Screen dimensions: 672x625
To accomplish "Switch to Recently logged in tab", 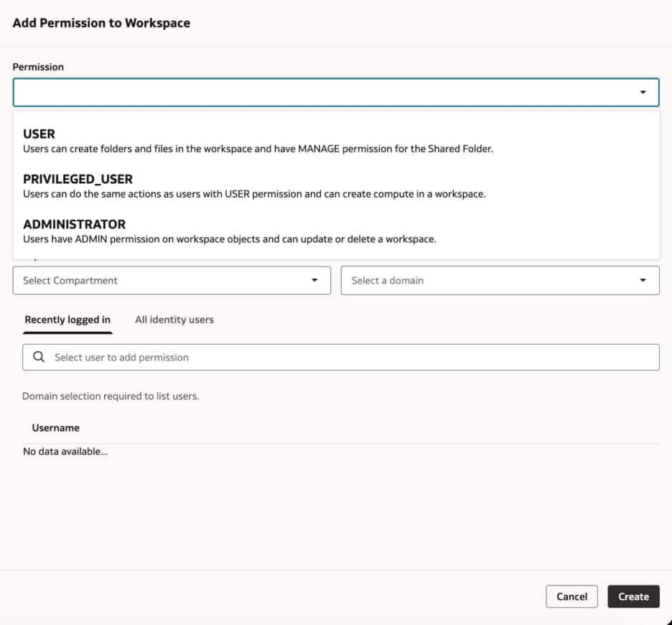I will pyautogui.click(x=67, y=320).
